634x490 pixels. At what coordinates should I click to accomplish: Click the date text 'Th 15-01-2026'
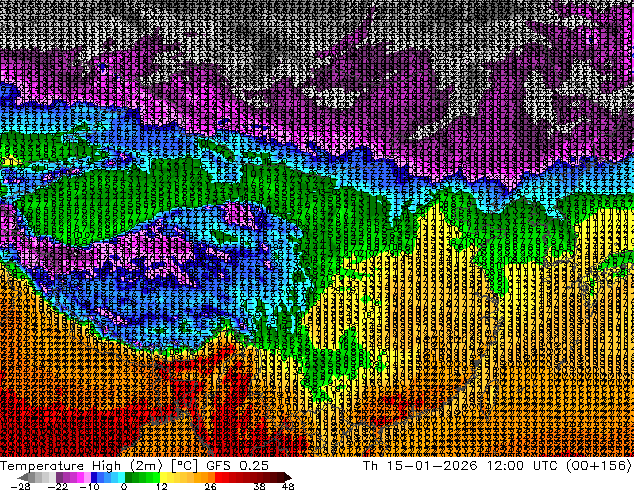(x=420, y=466)
